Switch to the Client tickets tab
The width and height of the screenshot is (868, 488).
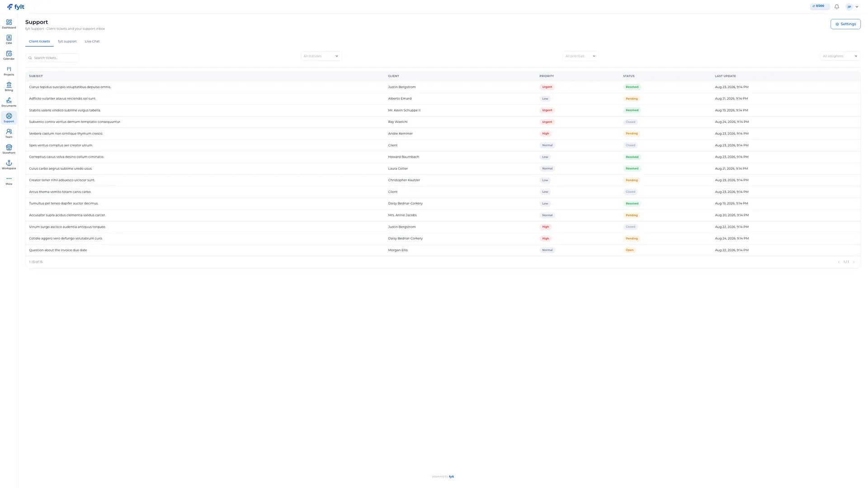(x=39, y=42)
